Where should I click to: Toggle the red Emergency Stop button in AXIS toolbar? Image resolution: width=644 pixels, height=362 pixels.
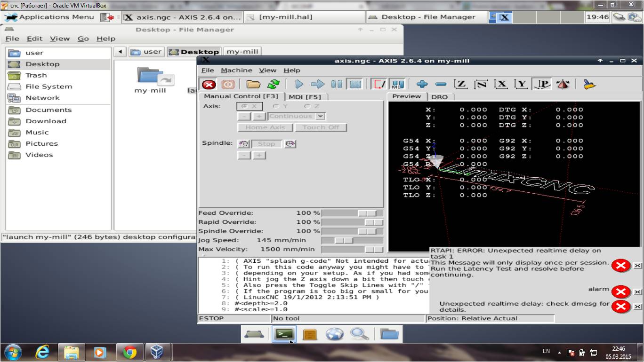209,85
